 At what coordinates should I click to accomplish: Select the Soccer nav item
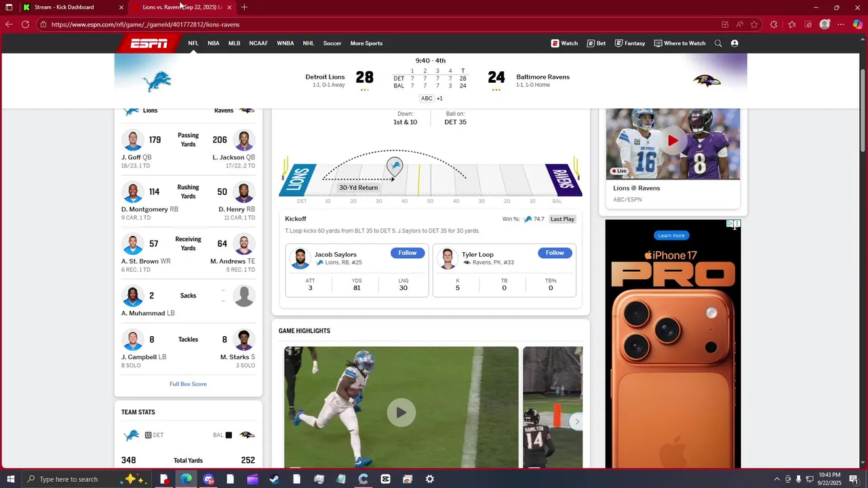332,43
